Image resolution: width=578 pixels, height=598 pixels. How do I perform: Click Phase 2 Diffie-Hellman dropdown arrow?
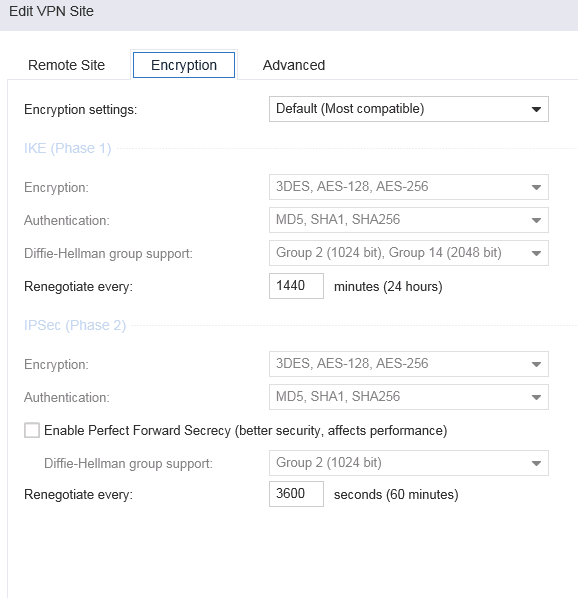(536, 463)
